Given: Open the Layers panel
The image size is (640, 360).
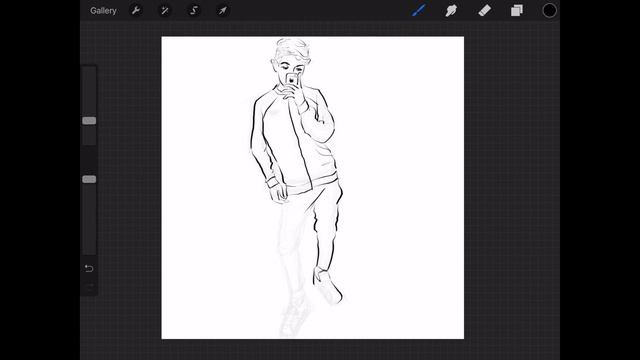Looking at the screenshot, I should 517,10.
